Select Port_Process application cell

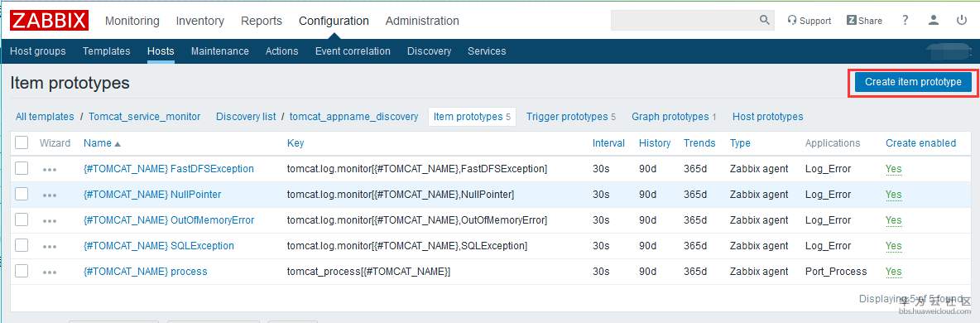pyautogui.click(x=836, y=272)
